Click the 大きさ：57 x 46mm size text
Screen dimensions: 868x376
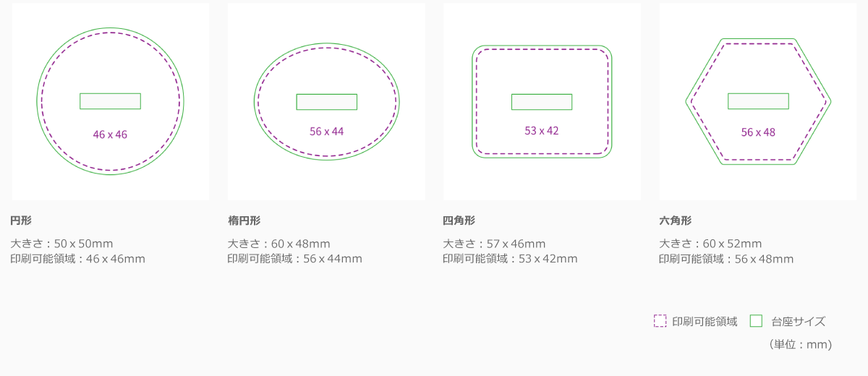tap(494, 244)
